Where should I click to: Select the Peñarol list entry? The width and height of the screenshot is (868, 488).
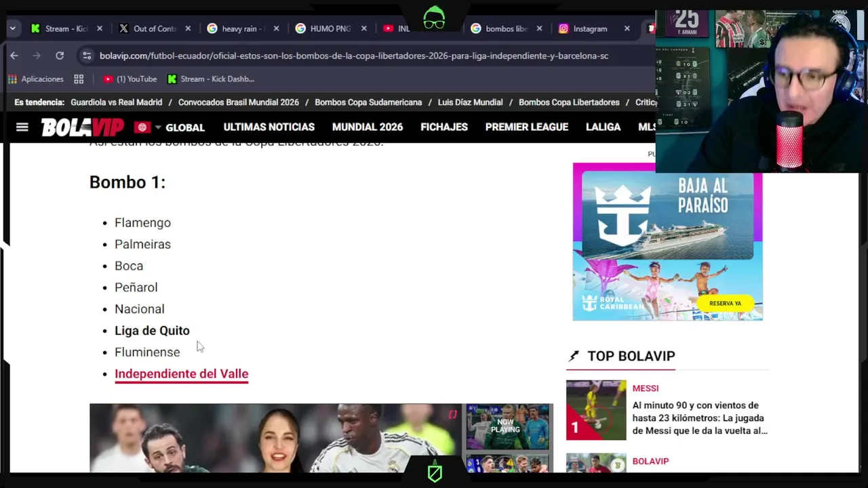coord(136,287)
